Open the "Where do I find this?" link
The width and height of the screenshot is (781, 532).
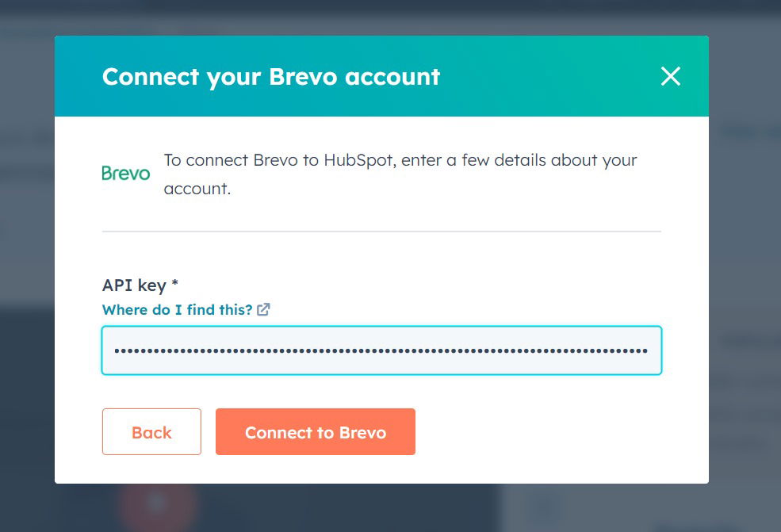point(177,310)
